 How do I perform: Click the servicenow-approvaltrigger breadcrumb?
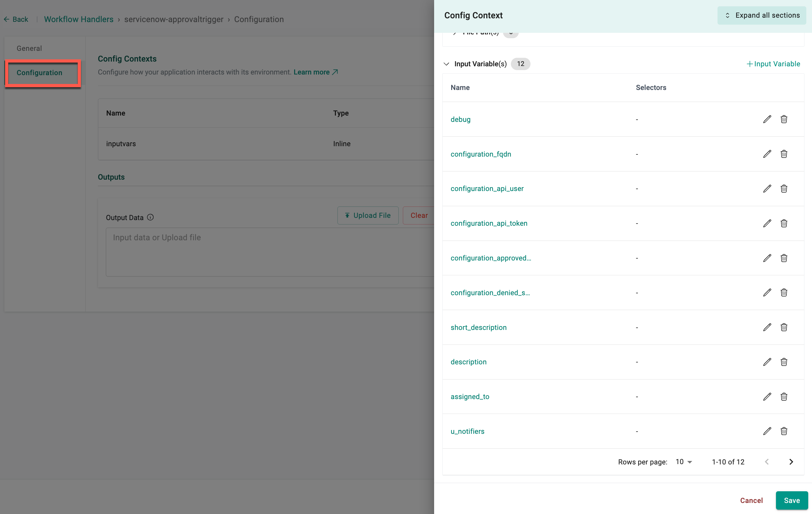pos(174,20)
